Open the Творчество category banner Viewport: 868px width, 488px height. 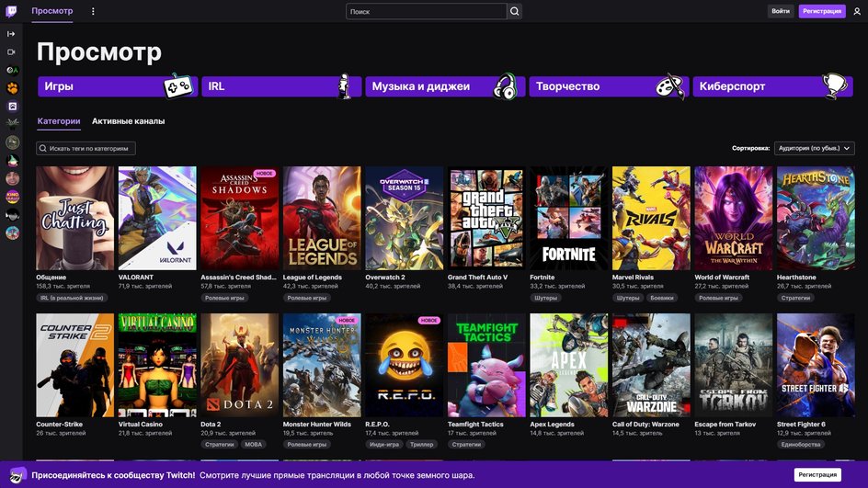click(x=609, y=86)
